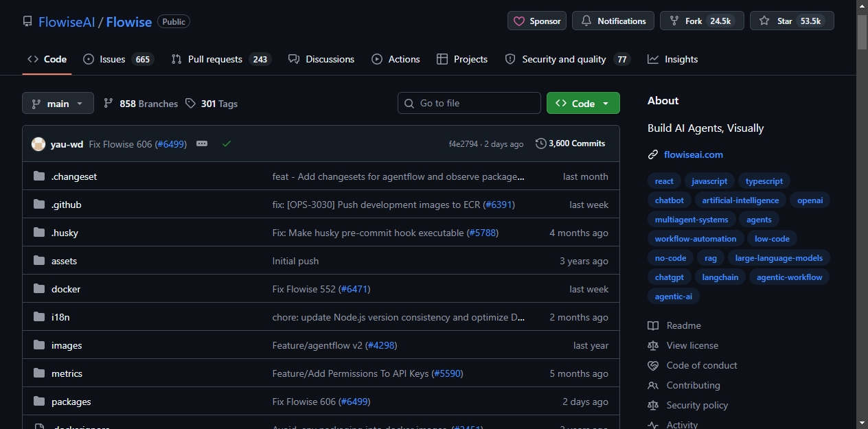This screenshot has height=429, width=868.
Task: Open Notifications bell button
Action: [x=613, y=21]
